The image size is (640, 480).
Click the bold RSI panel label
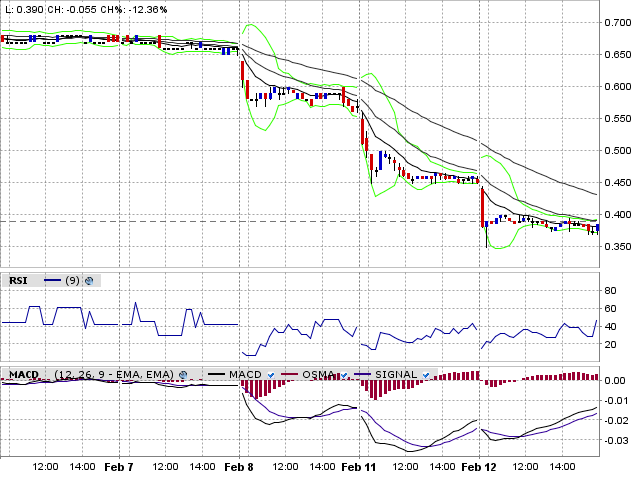[x=18, y=281]
